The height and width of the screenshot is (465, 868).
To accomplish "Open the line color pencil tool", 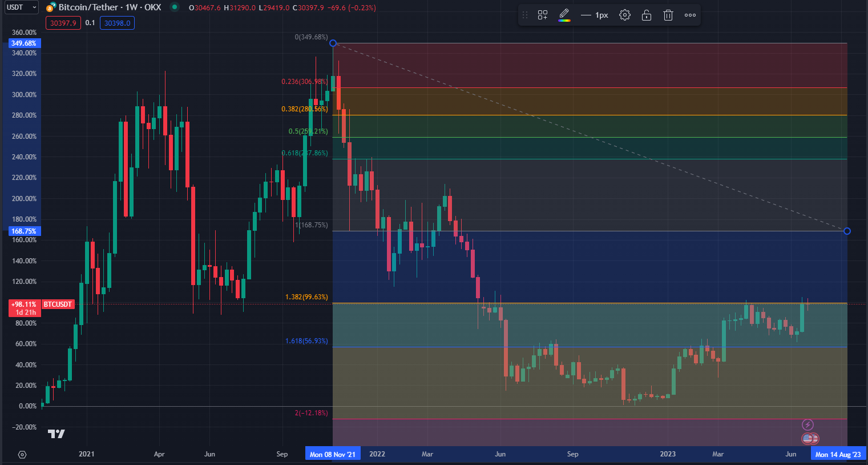I will click(x=564, y=15).
